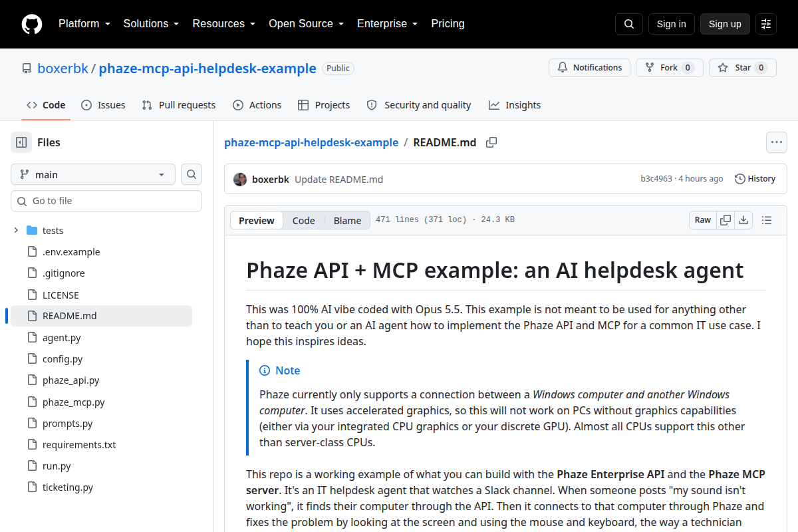Click the Note info icon
798x532 pixels.
pyautogui.click(x=265, y=370)
